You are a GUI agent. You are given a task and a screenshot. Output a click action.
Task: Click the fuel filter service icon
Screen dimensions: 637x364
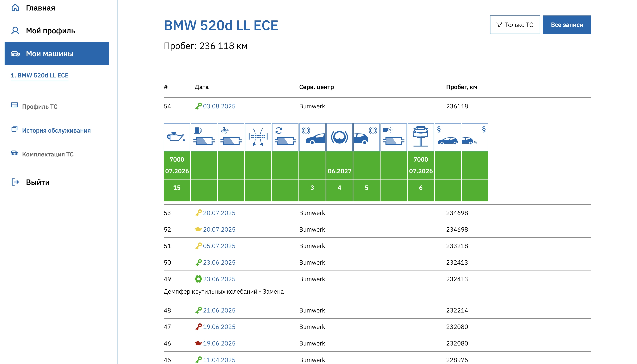coord(204,137)
